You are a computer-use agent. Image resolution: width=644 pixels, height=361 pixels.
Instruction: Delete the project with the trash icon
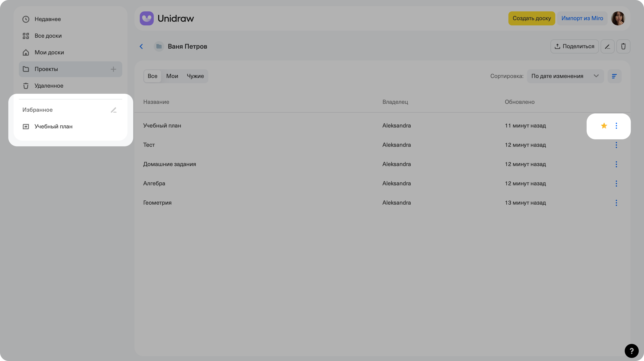tap(623, 46)
